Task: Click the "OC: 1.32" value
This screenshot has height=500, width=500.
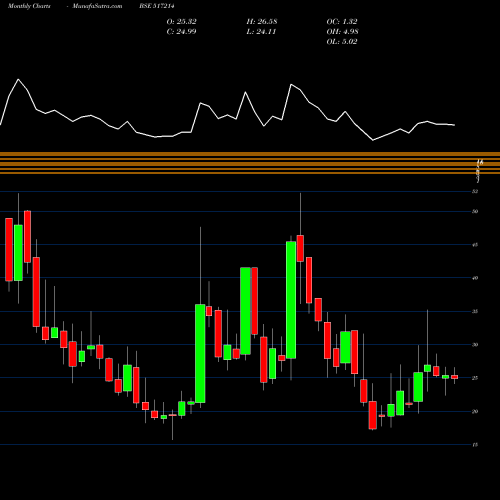Action: point(342,22)
